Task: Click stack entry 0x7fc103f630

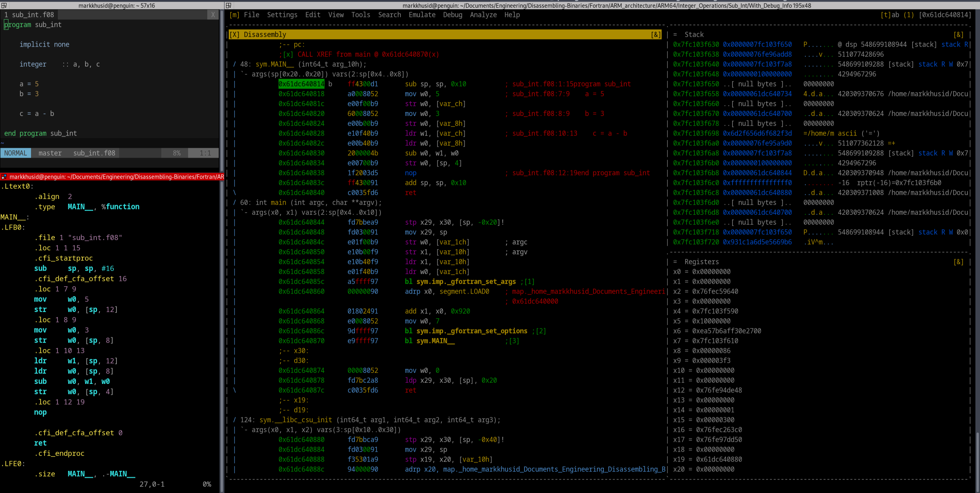Action: click(696, 44)
